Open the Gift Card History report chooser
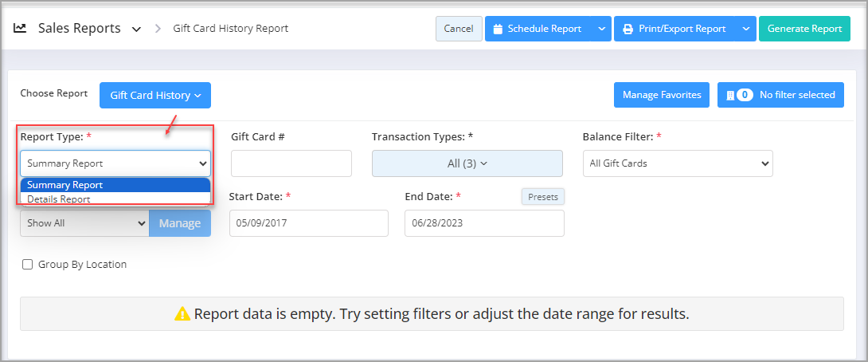The width and height of the screenshot is (868, 362). (155, 96)
